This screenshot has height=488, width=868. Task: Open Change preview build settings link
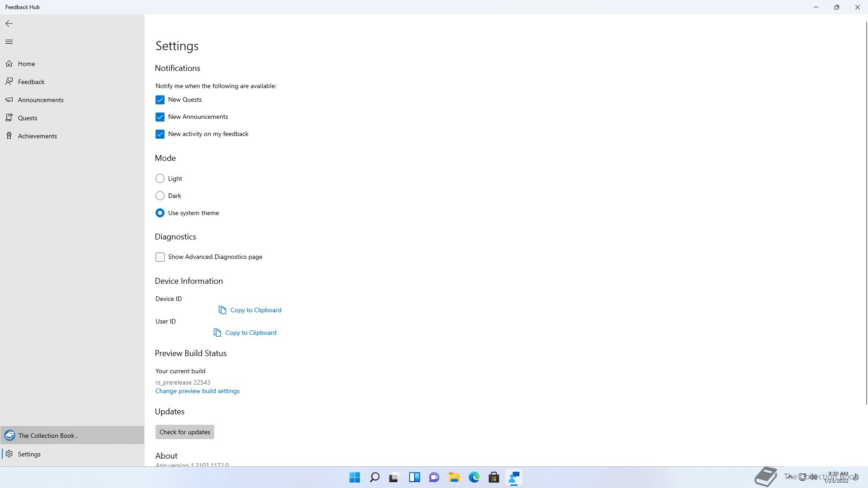click(198, 391)
